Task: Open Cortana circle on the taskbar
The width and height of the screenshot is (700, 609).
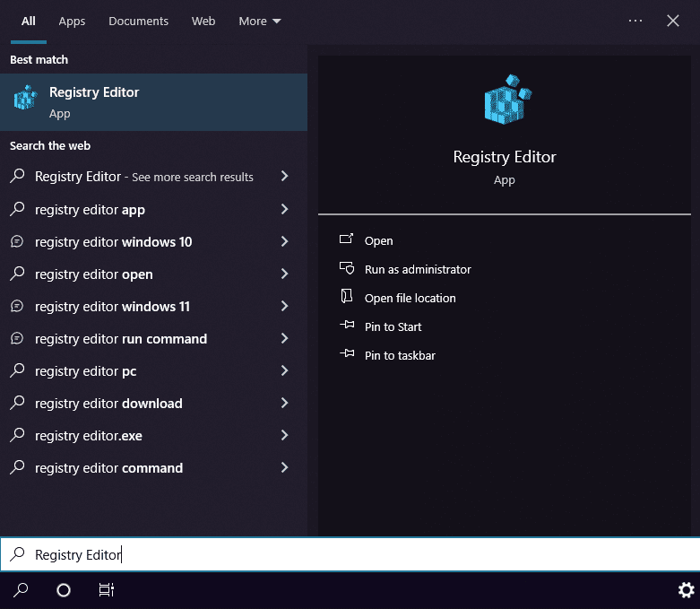Action: pos(64,590)
